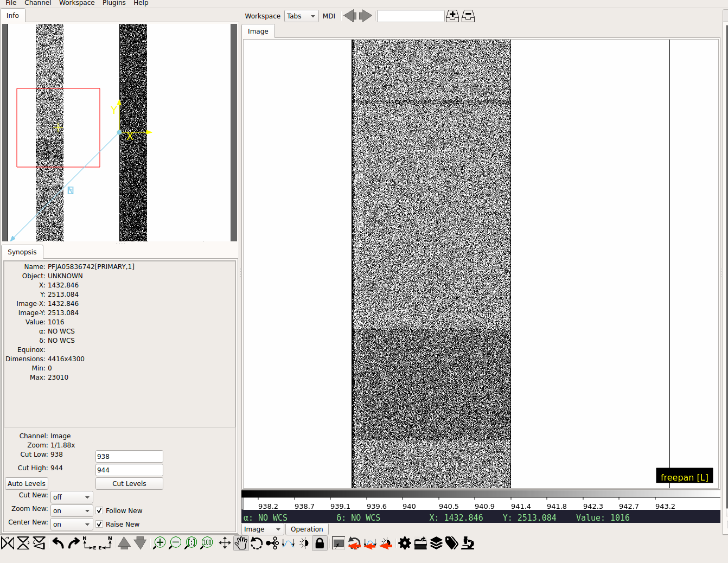Click the rotate mode icon
Viewport: 728px width, 563px height.
click(x=257, y=543)
